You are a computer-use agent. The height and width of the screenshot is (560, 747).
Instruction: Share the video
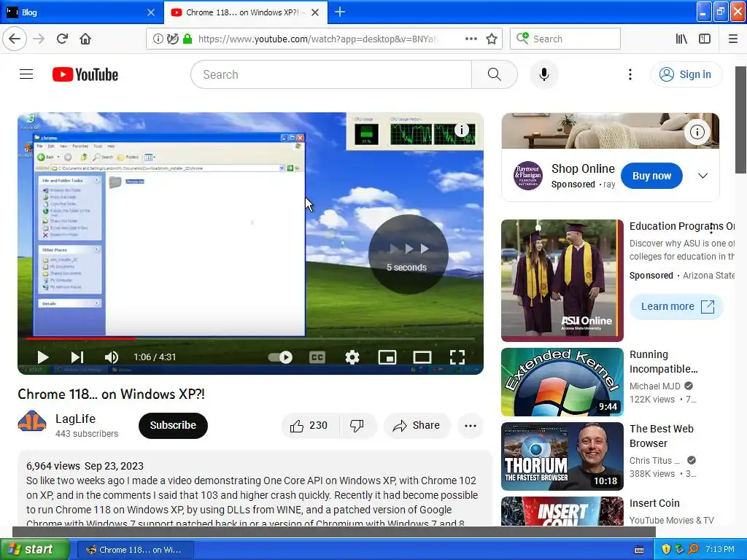coord(417,425)
